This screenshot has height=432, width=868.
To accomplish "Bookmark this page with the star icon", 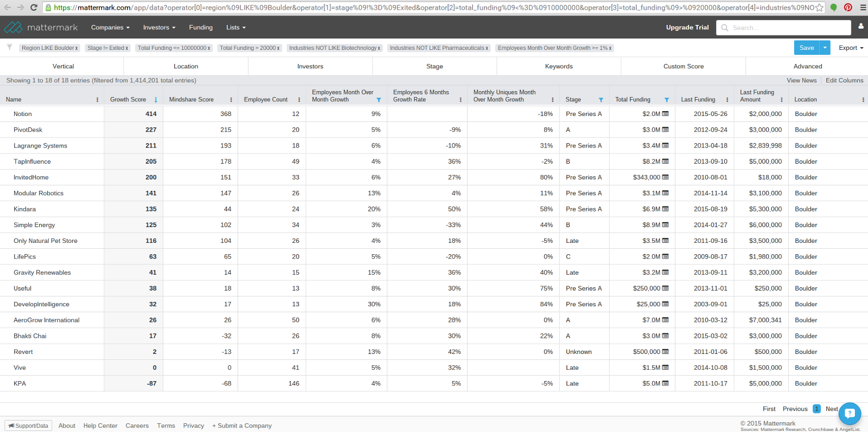I will point(819,8).
